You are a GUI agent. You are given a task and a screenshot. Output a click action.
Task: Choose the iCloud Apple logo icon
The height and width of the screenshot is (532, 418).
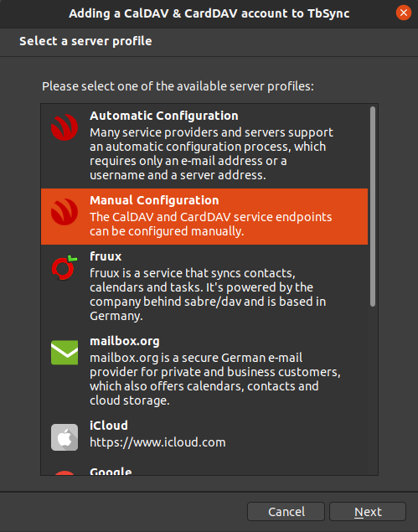pos(65,437)
